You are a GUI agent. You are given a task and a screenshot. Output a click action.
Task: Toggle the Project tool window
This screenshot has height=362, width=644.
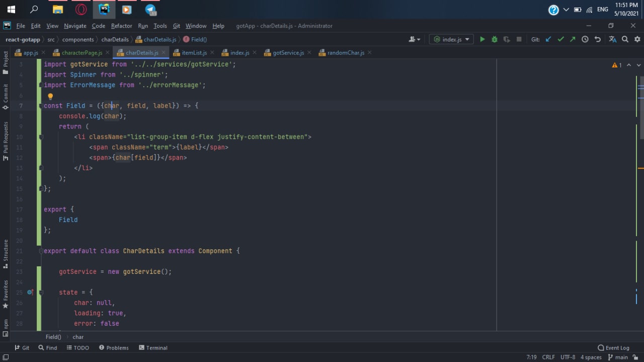6,62
